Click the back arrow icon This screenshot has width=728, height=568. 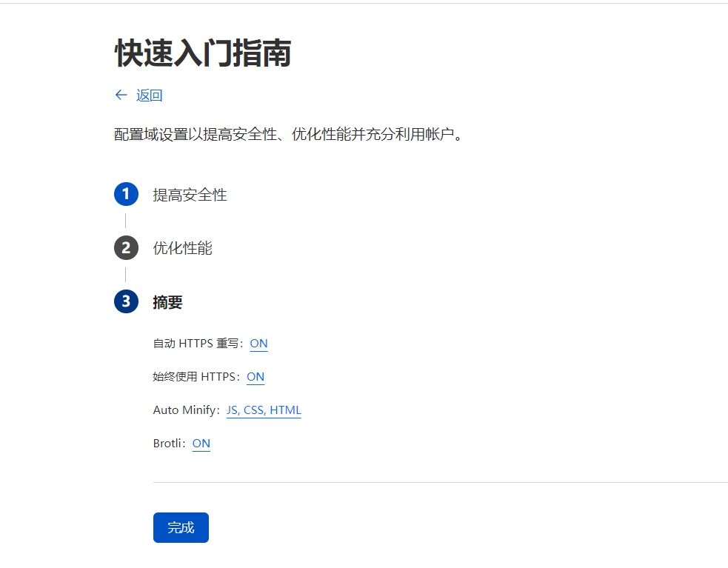[x=121, y=95]
